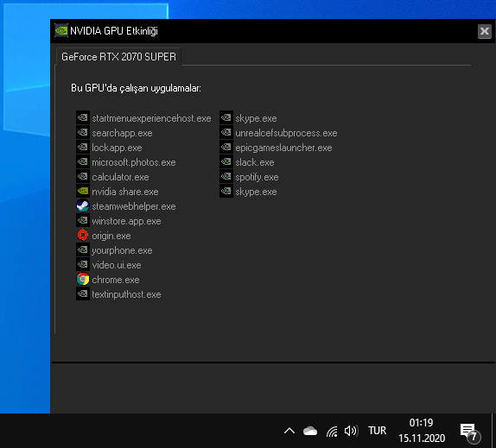Click the icon beside spotify.exe
Viewport: 496px width, 448px height.
[x=226, y=177]
